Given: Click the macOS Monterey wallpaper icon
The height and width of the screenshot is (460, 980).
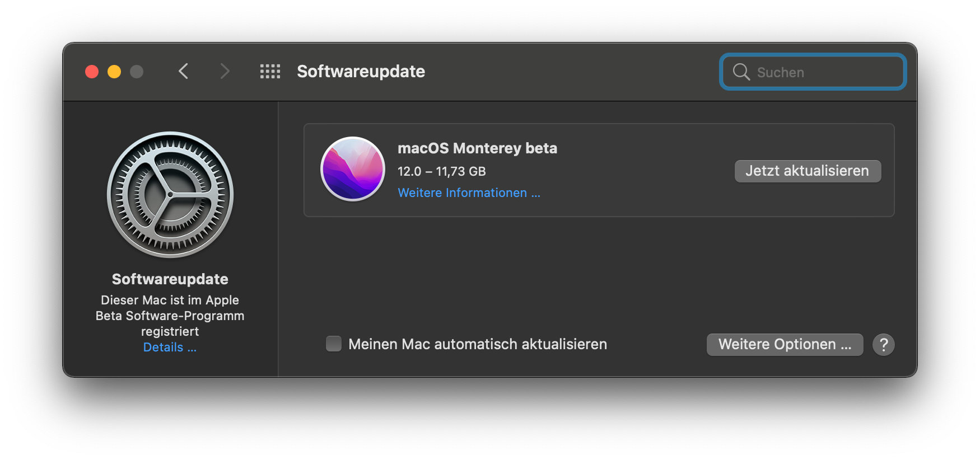Looking at the screenshot, I should [353, 169].
